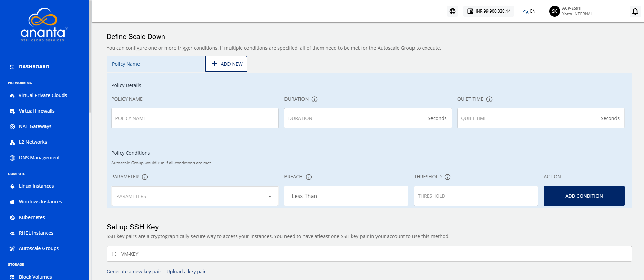Select the VM-KEY radio button
This screenshot has height=280, width=644.
coord(114,254)
